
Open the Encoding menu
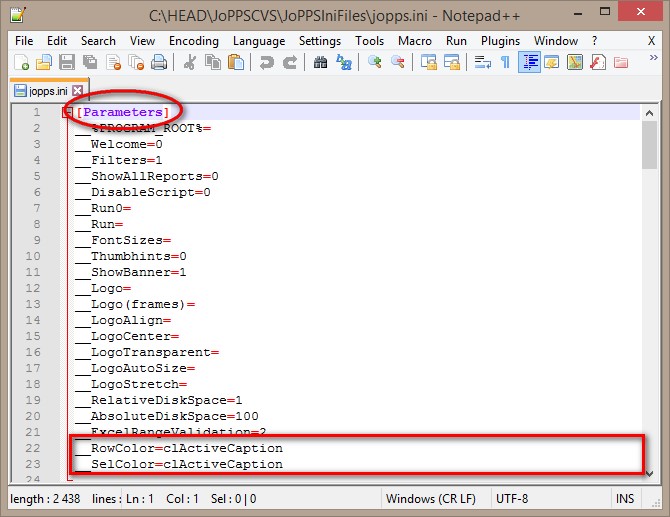tap(194, 41)
